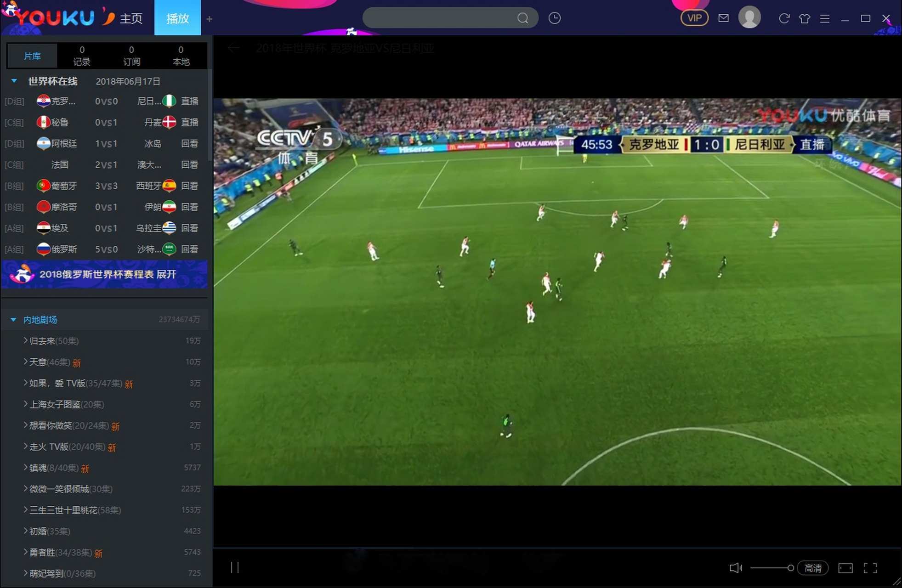Click the Russia flag icon
Image resolution: width=902 pixels, height=588 pixels.
pos(44,249)
